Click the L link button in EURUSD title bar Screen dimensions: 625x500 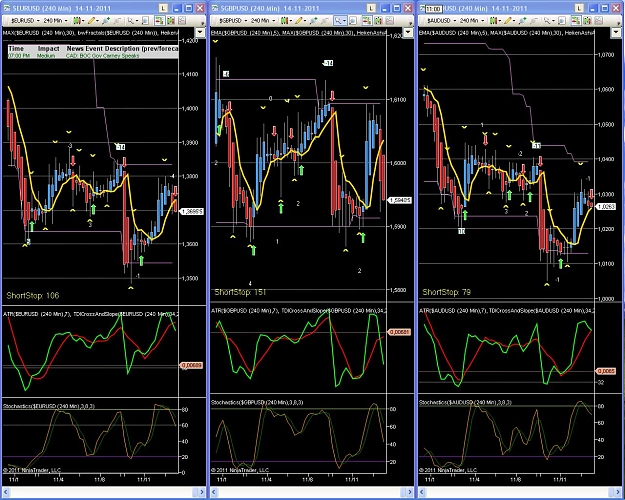pyautogui.click(x=163, y=8)
